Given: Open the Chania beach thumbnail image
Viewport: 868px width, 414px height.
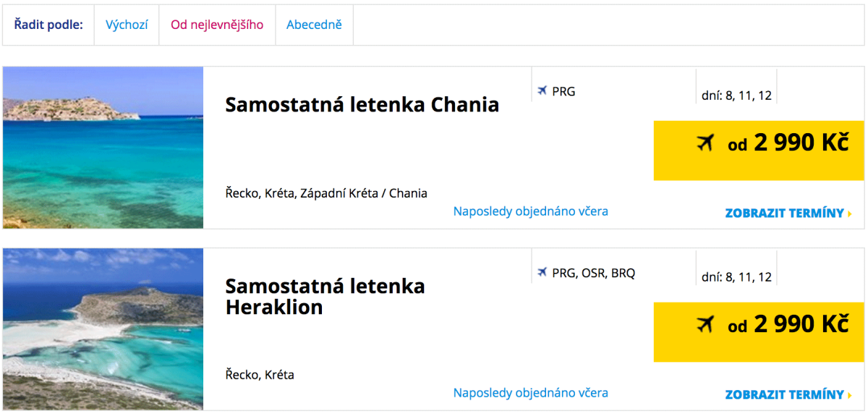Looking at the screenshot, I should pyautogui.click(x=103, y=148).
